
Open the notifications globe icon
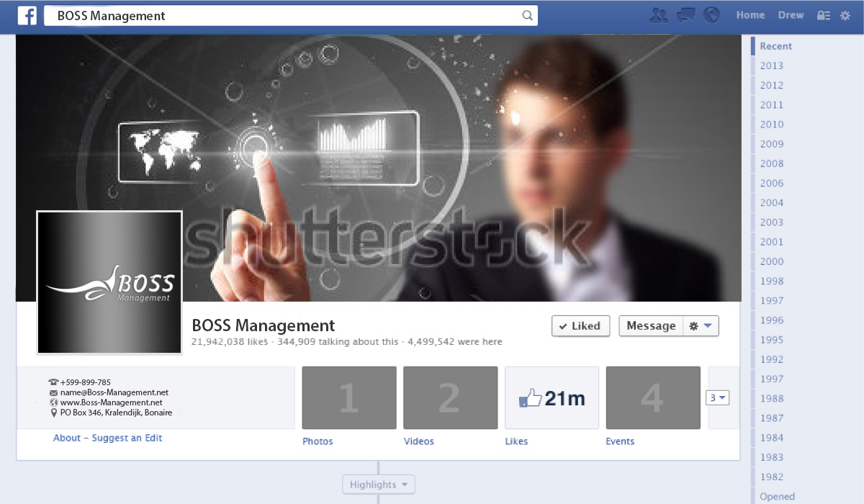coord(711,15)
